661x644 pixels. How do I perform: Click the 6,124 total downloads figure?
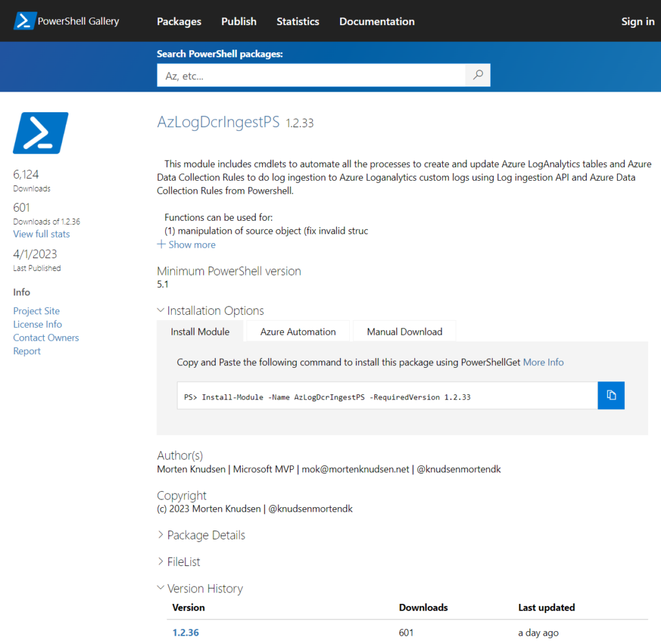26,174
